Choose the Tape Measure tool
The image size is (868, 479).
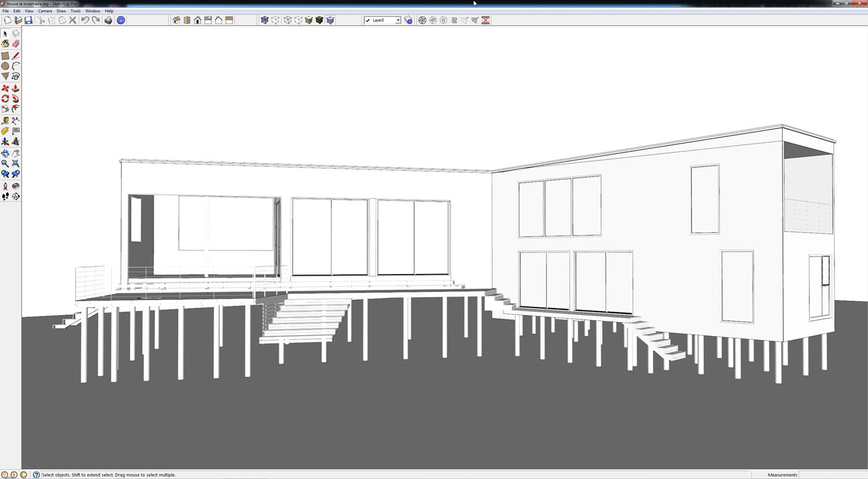coord(5,120)
